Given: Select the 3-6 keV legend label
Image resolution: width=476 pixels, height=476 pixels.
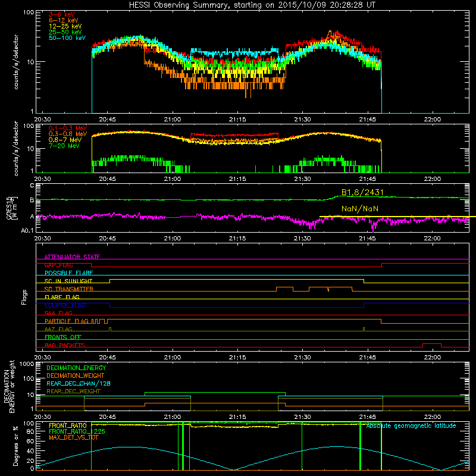Looking at the screenshot, I should tap(62, 14).
